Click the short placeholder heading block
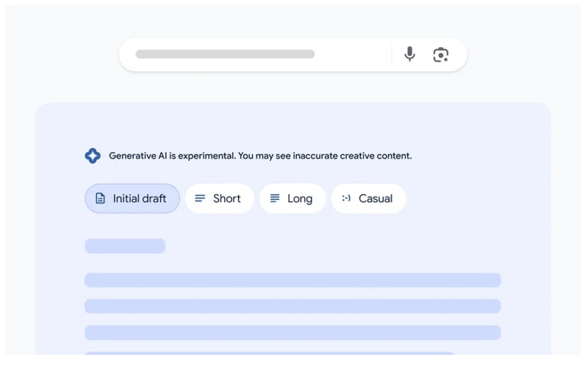The image size is (588, 366). pos(125,246)
